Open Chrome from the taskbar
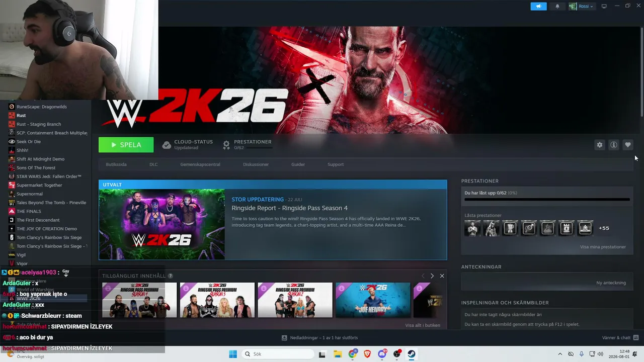 tap(353, 354)
